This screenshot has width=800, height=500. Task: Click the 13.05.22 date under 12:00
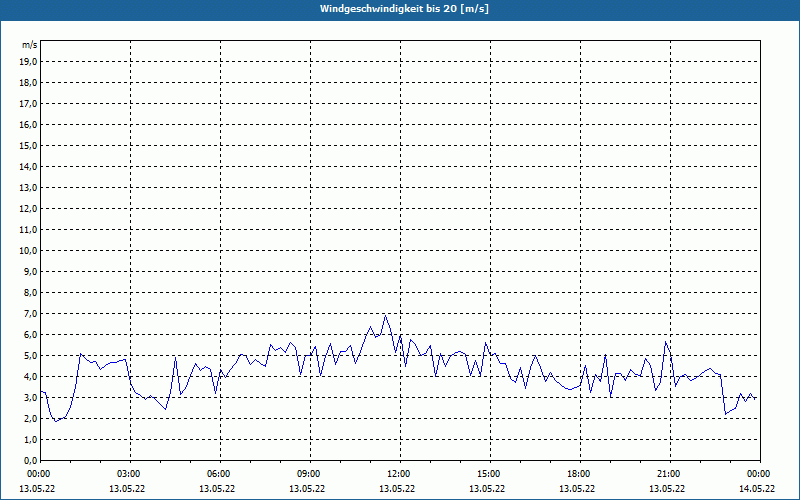(397, 489)
